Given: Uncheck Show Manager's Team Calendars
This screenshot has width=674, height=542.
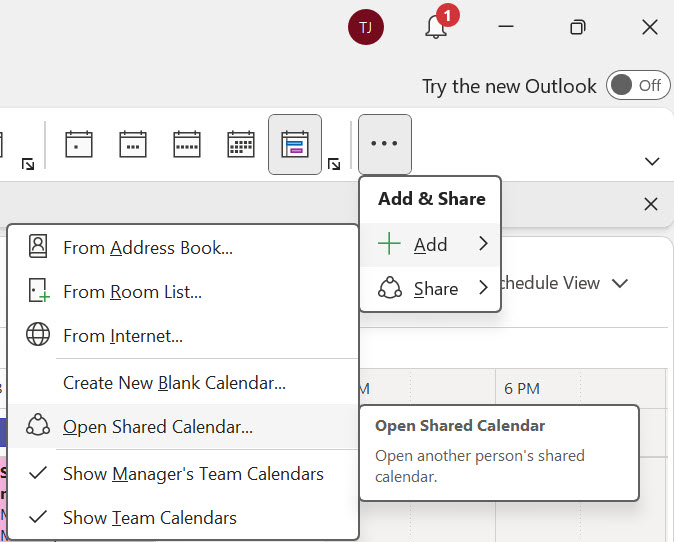Looking at the screenshot, I should 183,473.
